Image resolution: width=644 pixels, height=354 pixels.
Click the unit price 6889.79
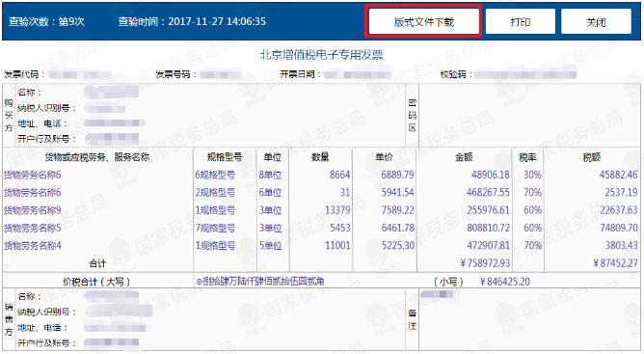coord(397,176)
